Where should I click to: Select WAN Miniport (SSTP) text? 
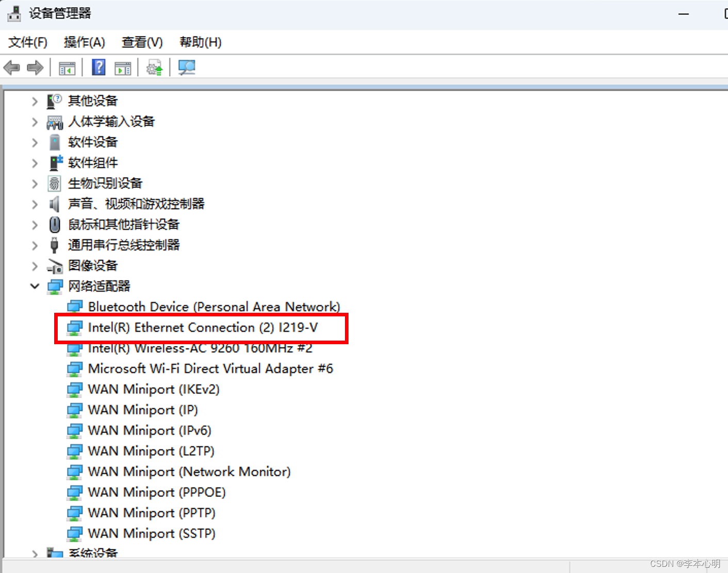pyautogui.click(x=152, y=534)
